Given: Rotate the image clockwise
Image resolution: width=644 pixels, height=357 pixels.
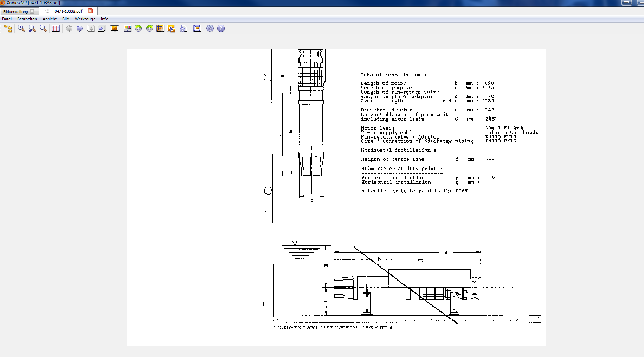Looking at the screenshot, I should tap(149, 28).
